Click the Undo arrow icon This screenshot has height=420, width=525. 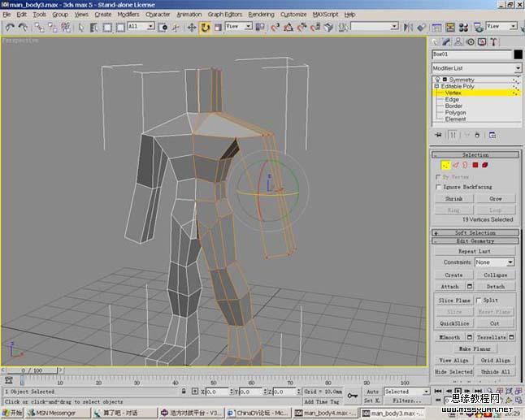pos(10,27)
